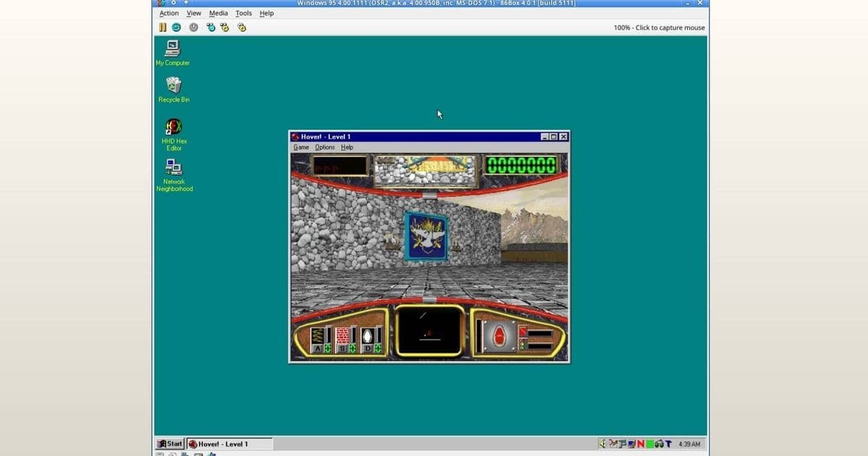
Task: Select the HHD Hex Editor icon
Action: click(x=174, y=135)
